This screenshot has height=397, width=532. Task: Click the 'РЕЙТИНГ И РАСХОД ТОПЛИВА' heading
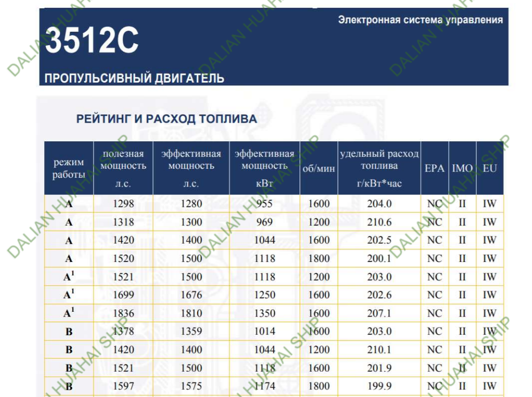tap(166, 119)
